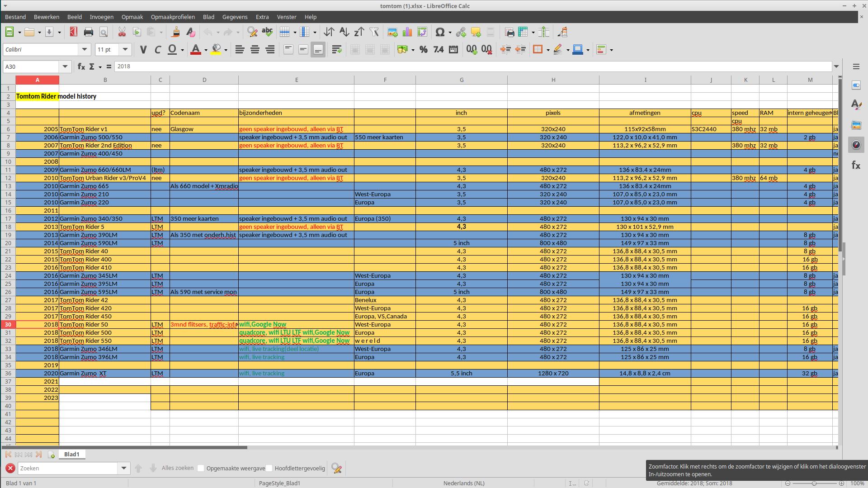The width and height of the screenshot is (868, 488).
Task: Toggle Align bottom button
Action: pos(318,50)
